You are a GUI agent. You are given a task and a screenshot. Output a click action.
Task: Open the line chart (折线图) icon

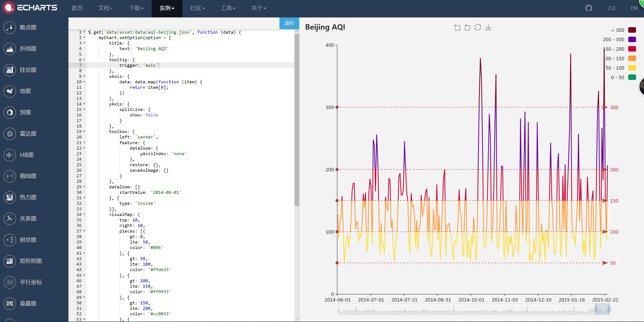pyautogui.click(x=10, y=49)
